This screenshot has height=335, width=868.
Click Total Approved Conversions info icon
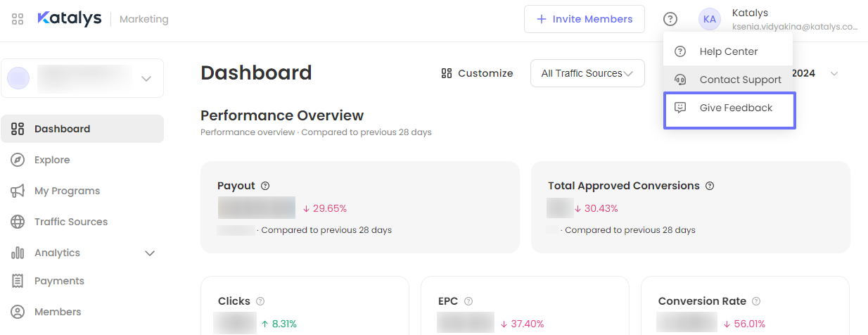point(710,186)
